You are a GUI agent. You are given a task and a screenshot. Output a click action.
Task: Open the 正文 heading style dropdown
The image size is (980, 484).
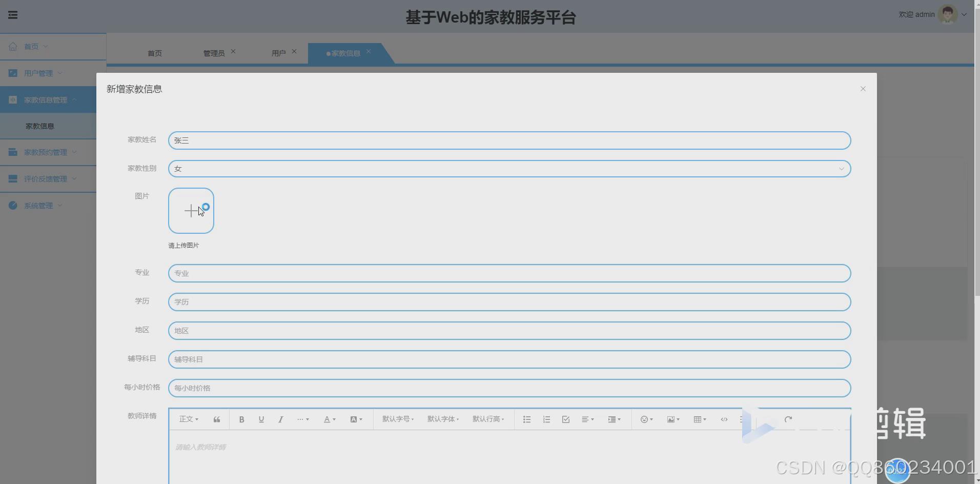pyautogui.click(x=189, y=419)
